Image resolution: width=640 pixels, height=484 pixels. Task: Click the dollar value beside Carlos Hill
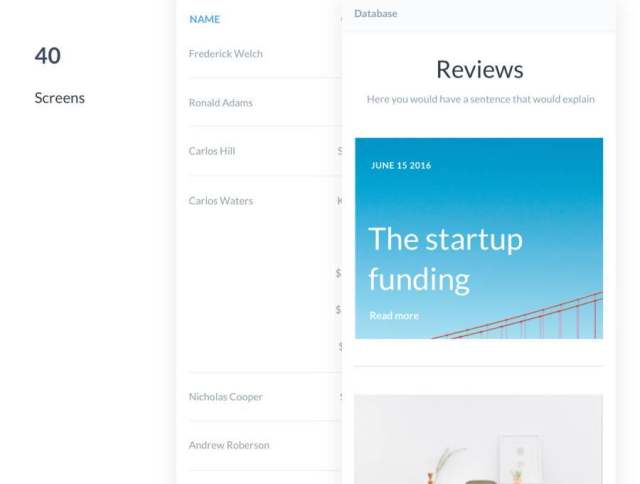pyautogui.click(x=340, y=151)
